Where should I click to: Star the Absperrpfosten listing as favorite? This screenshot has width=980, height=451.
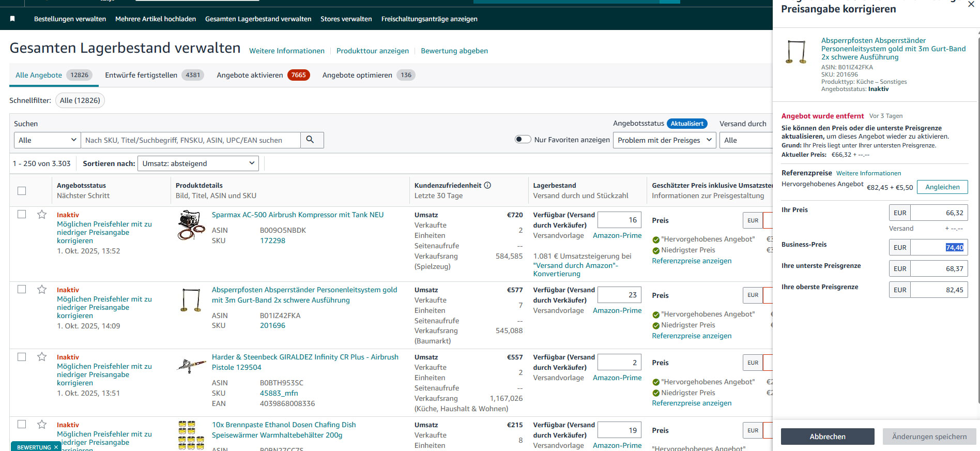pos(42,290)
